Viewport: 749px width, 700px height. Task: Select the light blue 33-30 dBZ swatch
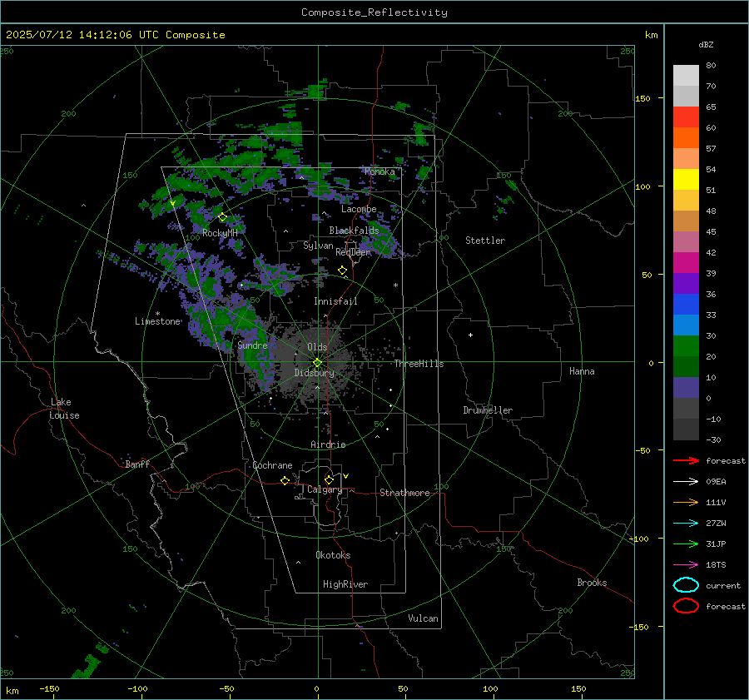pyautogui.click(x=686, y=325)
